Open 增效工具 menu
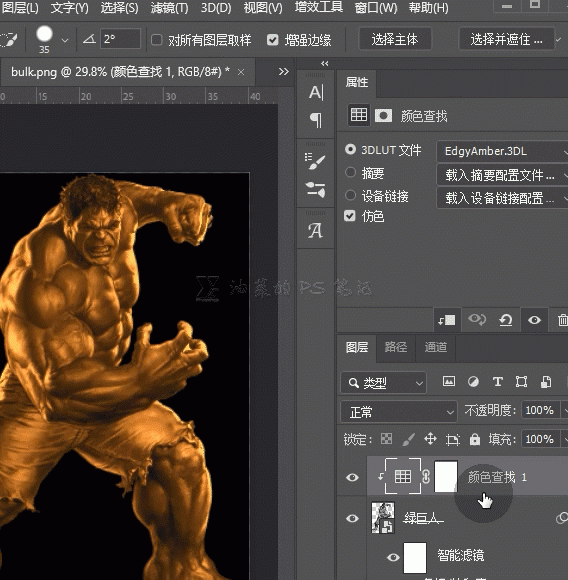 [x=318, y=7]
